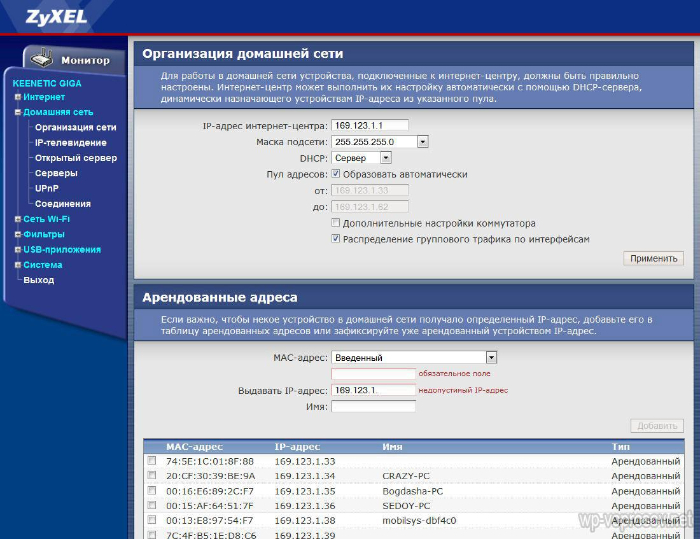Focus the Выдавать IP-адрес field
The width and height of the screenshot is (700, 539).
(373, 390)
